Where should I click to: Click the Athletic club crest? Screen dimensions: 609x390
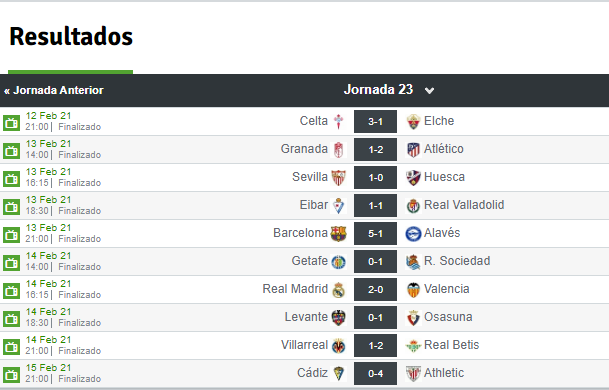pos(413,373)
